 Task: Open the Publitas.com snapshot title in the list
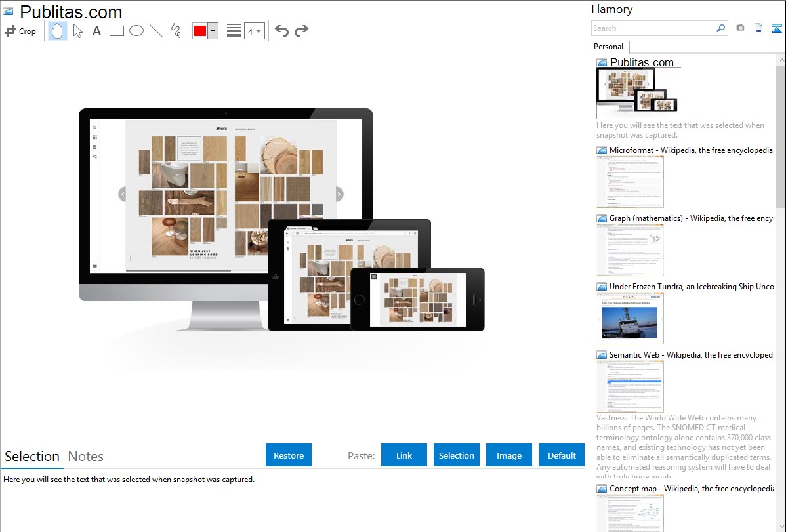coord(642,63)
